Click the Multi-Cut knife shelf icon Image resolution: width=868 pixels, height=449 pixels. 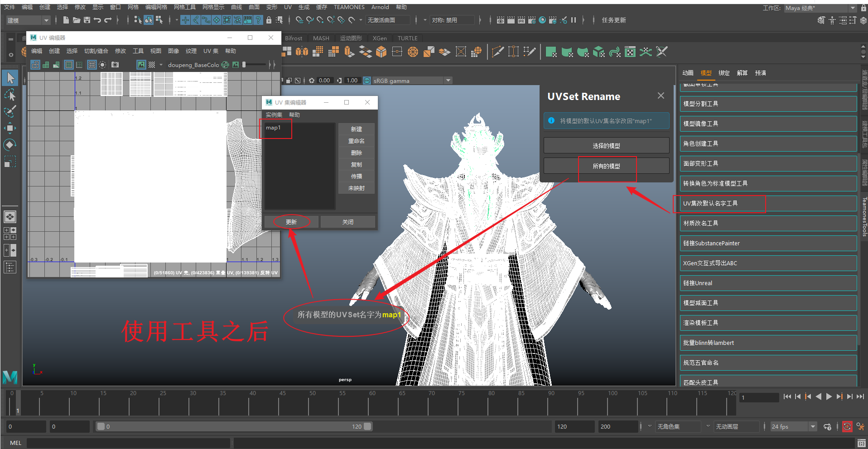pos(497,52)
